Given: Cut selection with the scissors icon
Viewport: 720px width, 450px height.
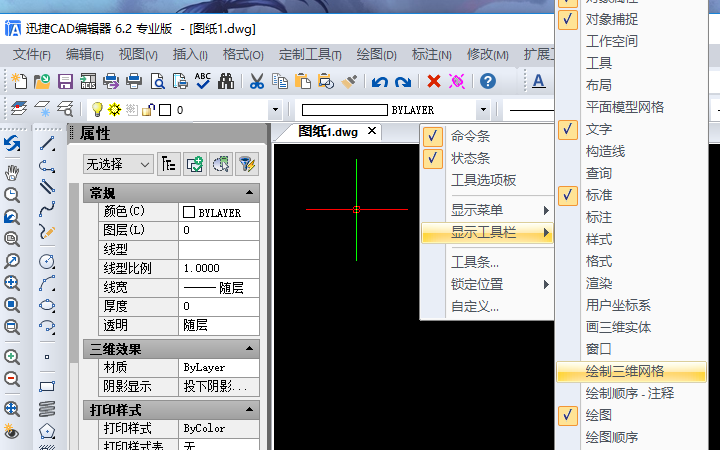Looking at the screenshot, I should tap(257, 81).
